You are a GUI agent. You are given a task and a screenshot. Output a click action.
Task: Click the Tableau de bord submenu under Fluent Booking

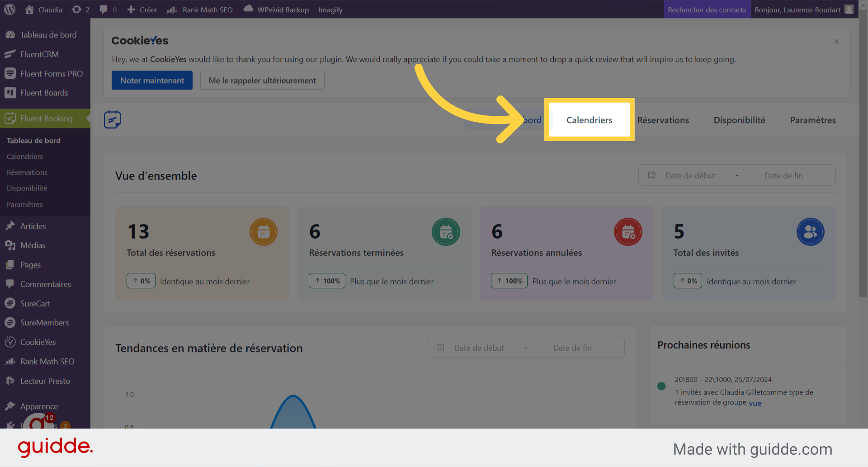[33, 141]
